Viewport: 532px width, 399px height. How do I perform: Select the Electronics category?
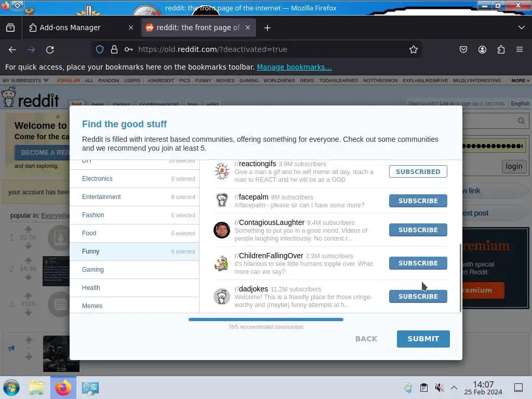click(135, 179)
